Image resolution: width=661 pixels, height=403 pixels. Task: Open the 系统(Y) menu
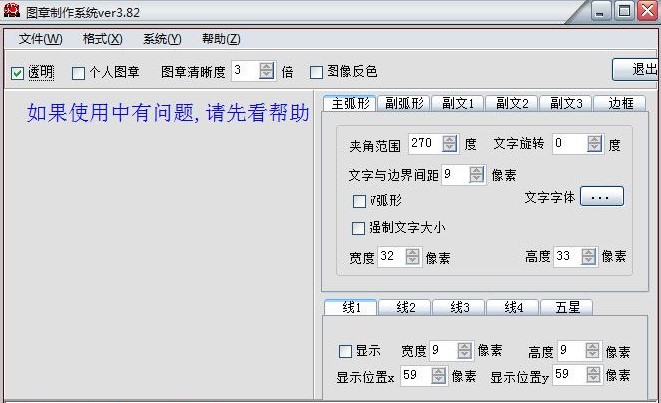tap(162, 39)
